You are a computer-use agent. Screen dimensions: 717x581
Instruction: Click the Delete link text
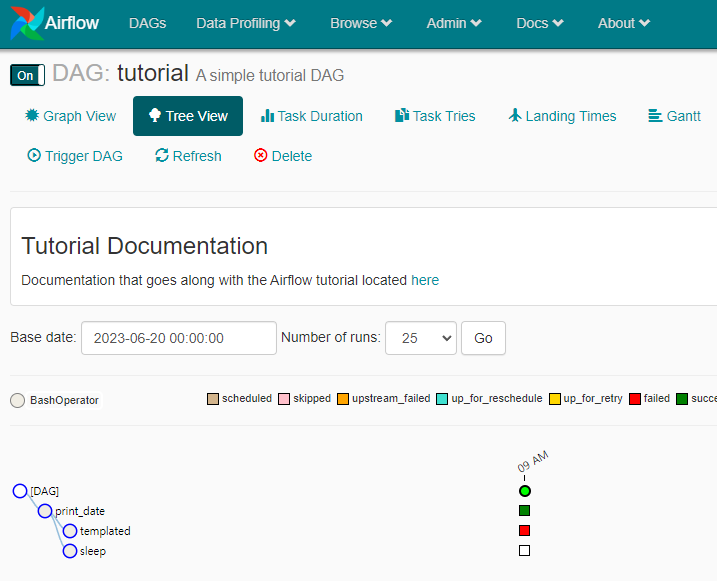point(292,156)
